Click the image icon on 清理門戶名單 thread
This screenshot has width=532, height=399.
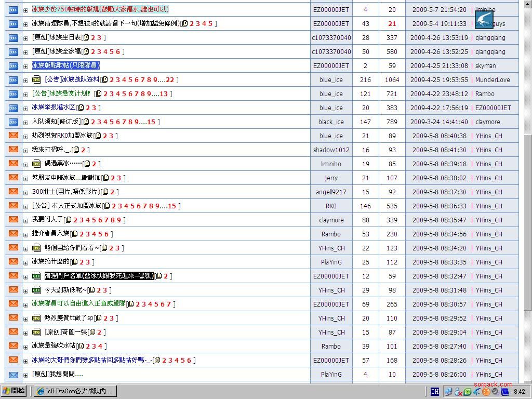35,276
